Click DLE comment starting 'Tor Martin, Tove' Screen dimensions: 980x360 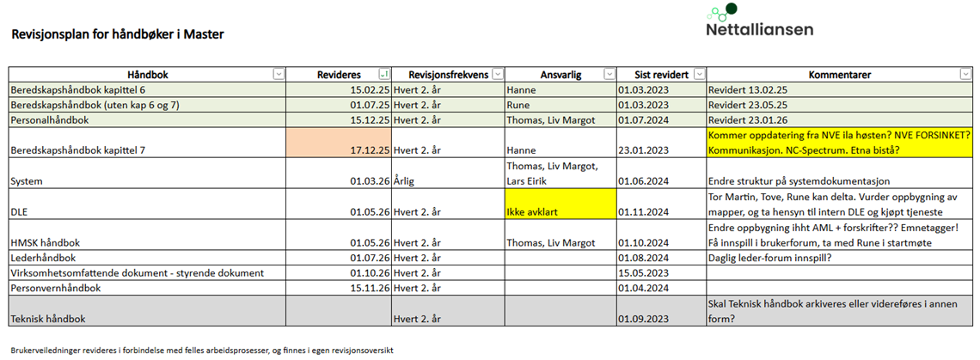[839, 204]
